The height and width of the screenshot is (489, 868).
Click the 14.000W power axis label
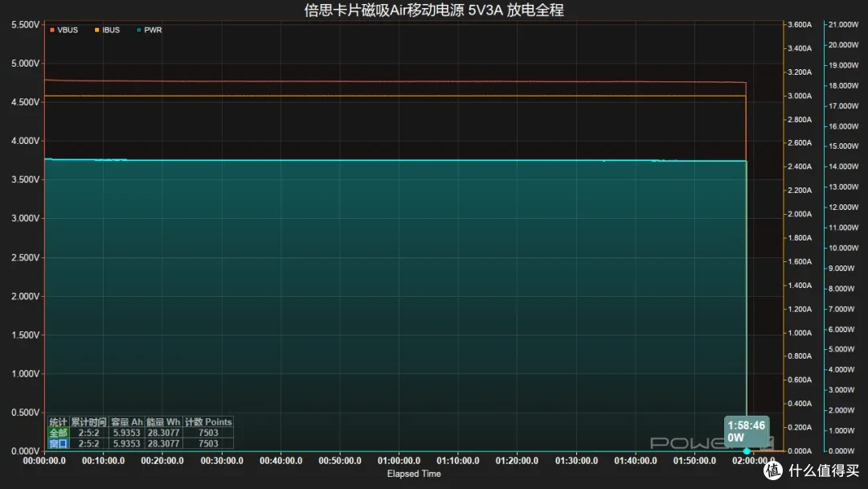click(843, 166)
